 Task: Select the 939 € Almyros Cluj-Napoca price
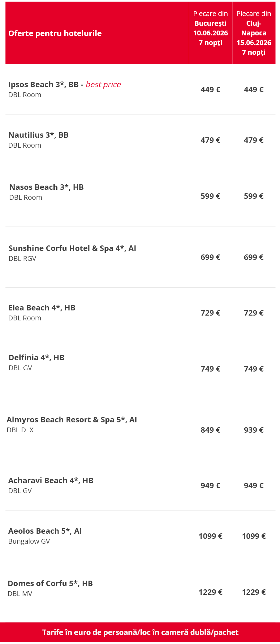tap(254, 430)
